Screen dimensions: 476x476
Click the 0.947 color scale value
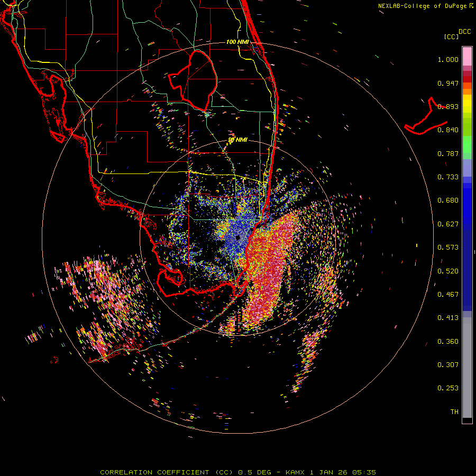click(x=448, y=83)
